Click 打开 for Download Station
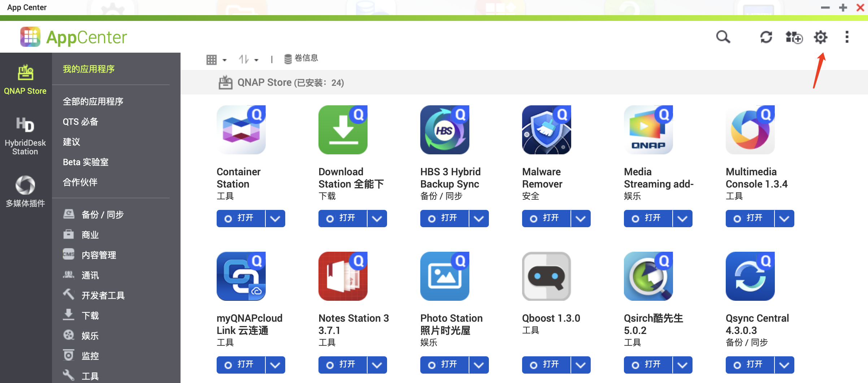 (x=343, y=219)
